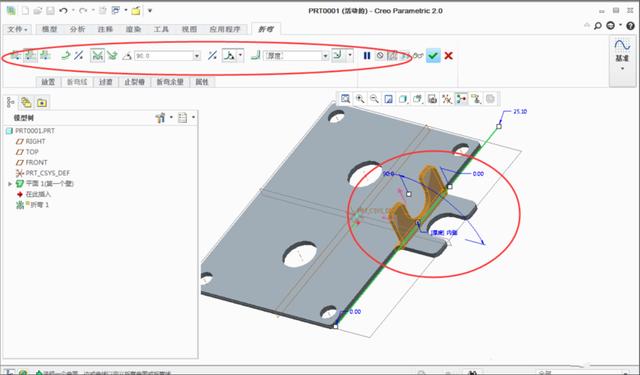
Task: Open the quick access toolbar customize arrow
Action: [x=150, y=11]
